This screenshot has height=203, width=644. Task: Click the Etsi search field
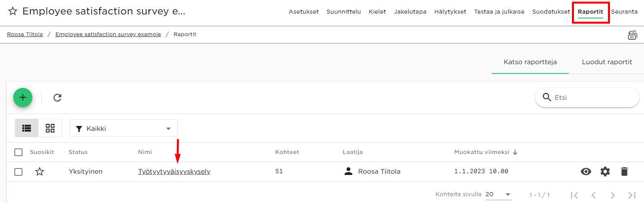pyautogui.click(x=587, y=97)
